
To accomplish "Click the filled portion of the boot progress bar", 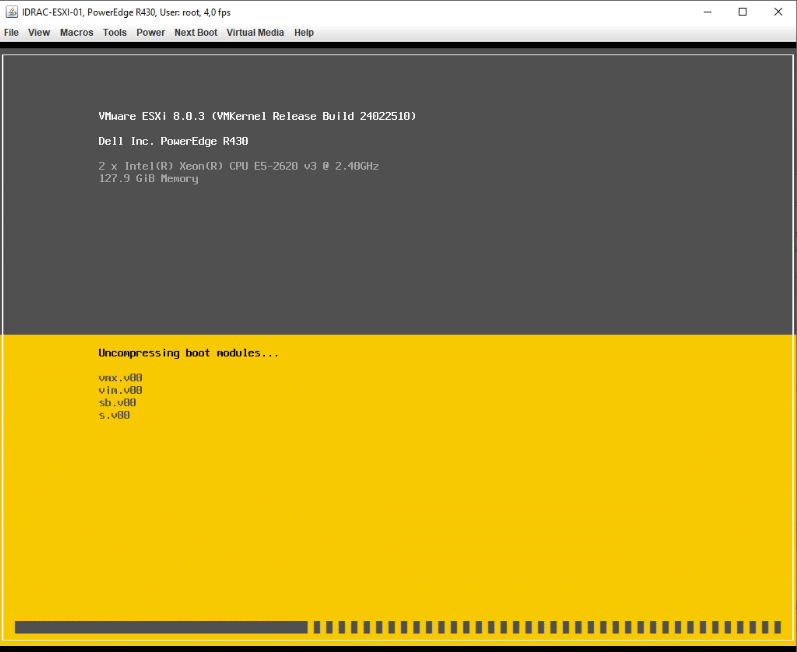I will point(161,627).
